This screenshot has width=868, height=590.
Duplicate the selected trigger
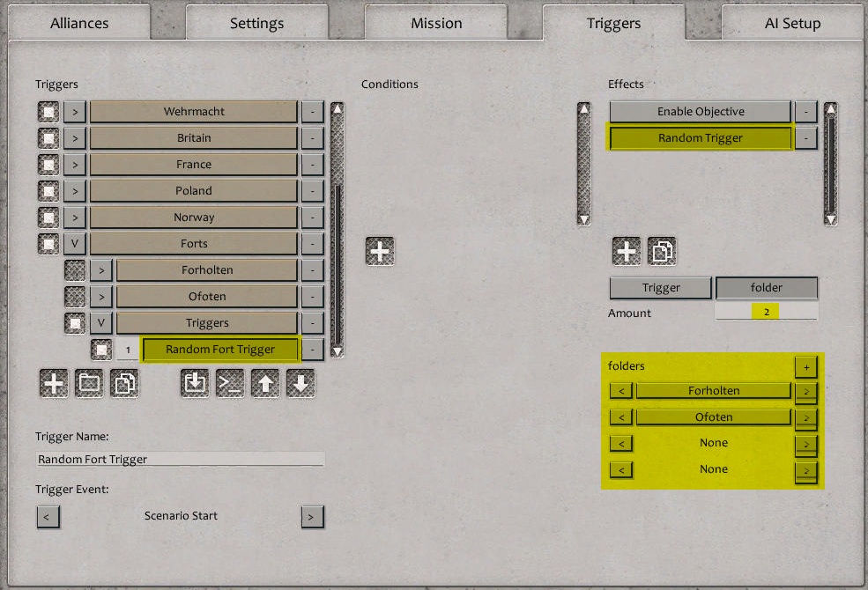pos(124,383)
